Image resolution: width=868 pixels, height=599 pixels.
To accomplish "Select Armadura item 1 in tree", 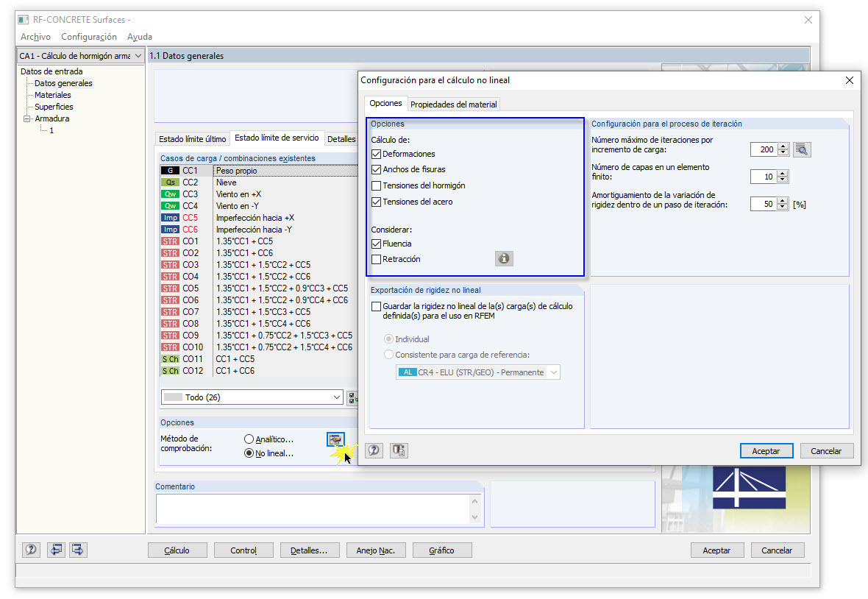I will (x=51, y=131).
